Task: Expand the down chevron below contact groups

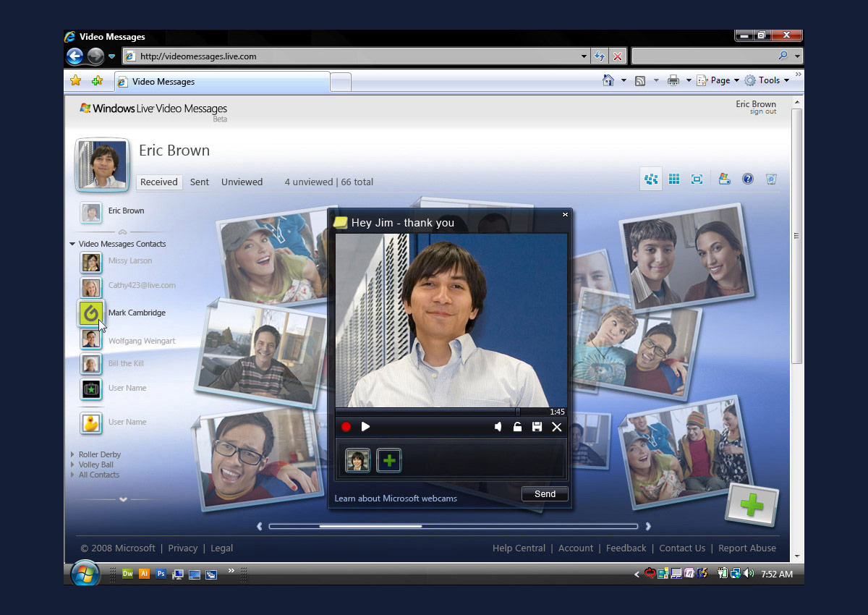Action: (123, 499)
